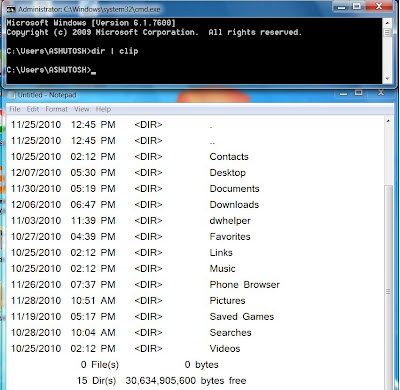Click the 'Videos' folder name in Notepad

click(225, 349)
